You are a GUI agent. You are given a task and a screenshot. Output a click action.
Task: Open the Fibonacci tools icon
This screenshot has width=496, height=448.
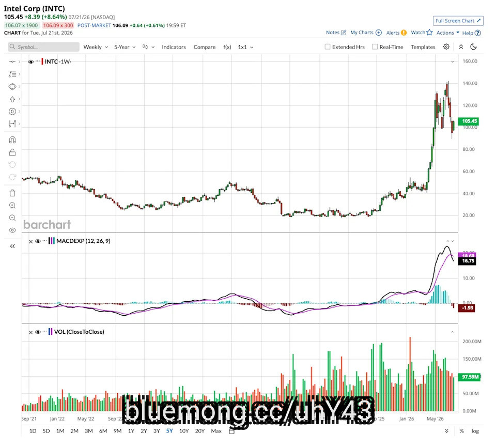tap(12, 74)
